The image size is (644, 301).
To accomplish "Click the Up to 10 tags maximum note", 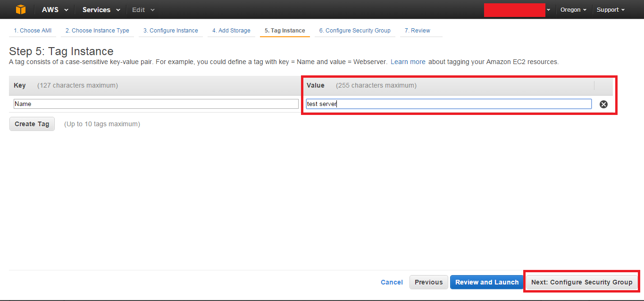I will click(x=102, y=124).
